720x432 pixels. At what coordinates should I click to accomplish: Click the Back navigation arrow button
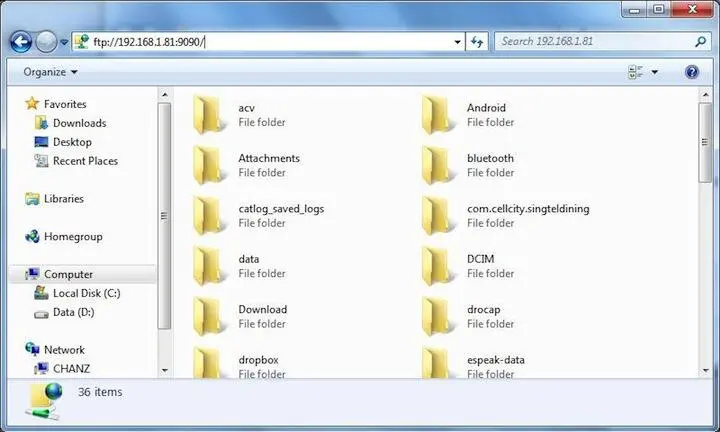tap(20, 42)
